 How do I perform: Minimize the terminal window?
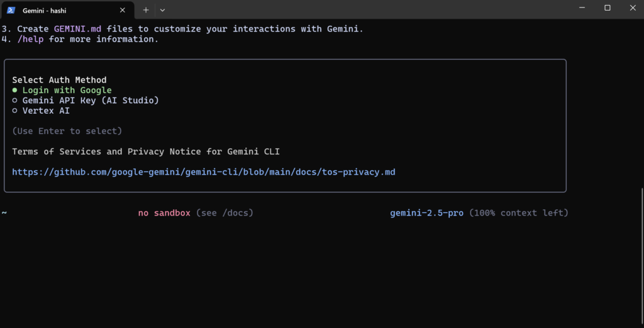582,8
